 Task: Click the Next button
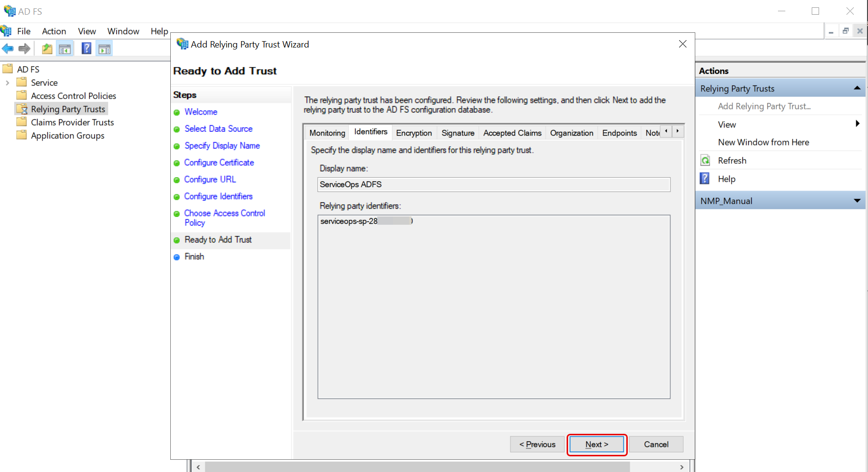(x=596, y=445)
